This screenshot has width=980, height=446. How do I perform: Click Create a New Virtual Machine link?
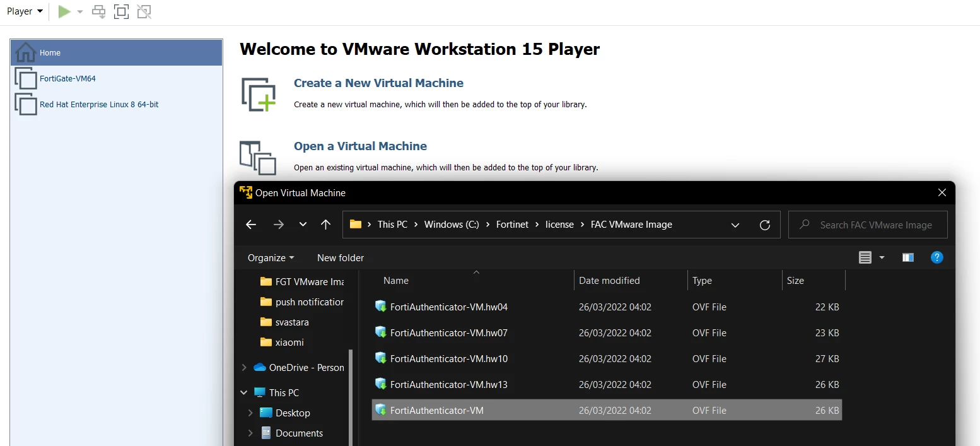click(378, 83)
